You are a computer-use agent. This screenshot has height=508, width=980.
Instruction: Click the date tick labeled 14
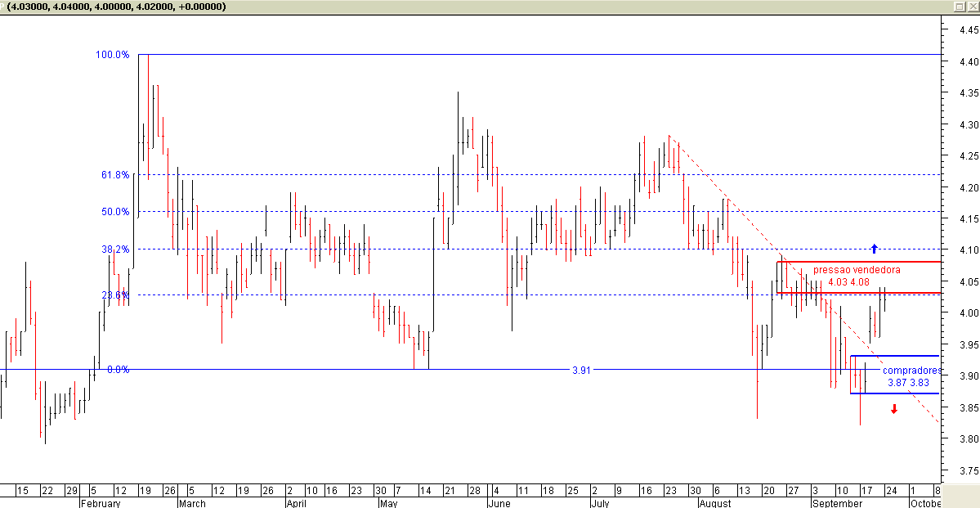(x=424, y=491)
